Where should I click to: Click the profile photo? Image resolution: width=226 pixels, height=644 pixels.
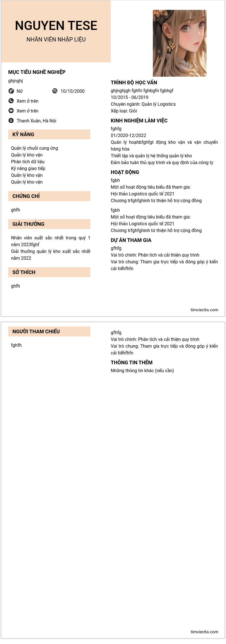[179, 43]
